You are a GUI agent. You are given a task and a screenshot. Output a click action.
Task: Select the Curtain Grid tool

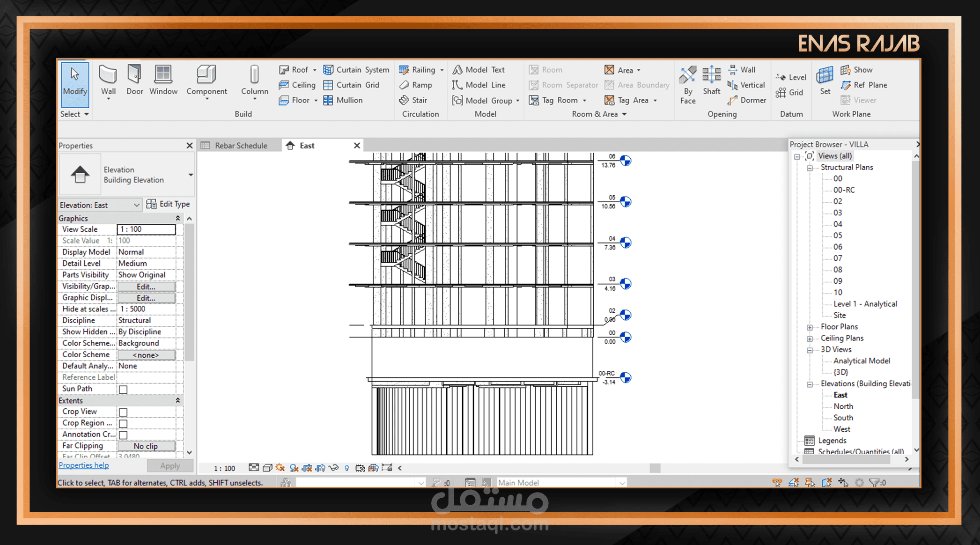(x=352, y=85)
